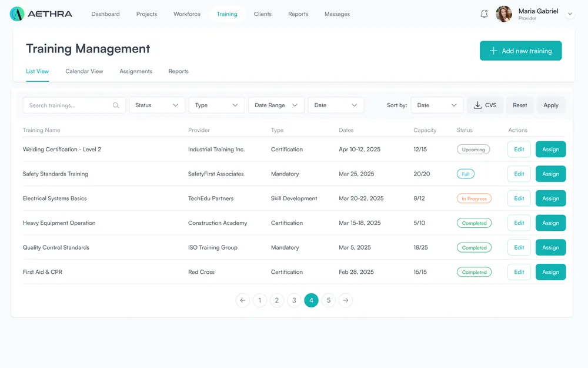588x368 pixels.
Task: Click the Capacity column header
Action: tap(425, 130)
